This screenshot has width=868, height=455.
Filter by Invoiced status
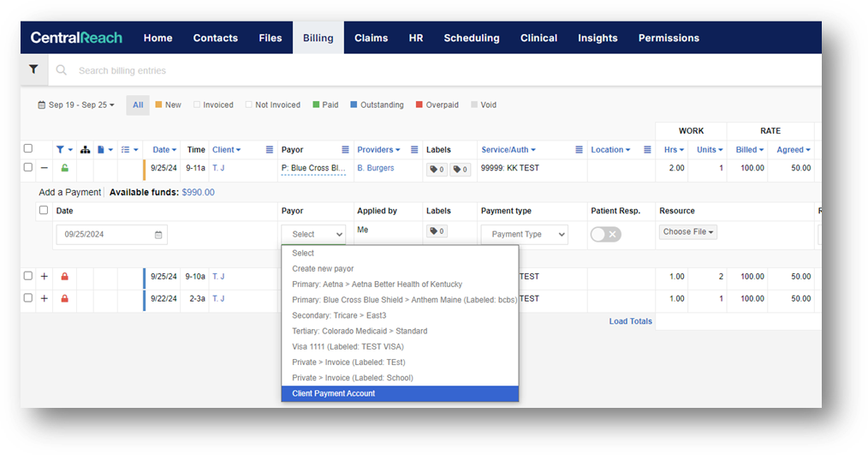(x=213, y=105)
